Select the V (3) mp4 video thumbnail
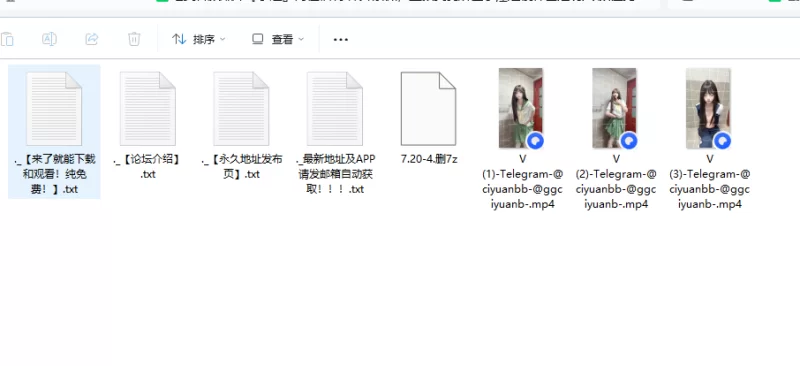The height and width of the screenshot is (366, 800). coord(709,108)
